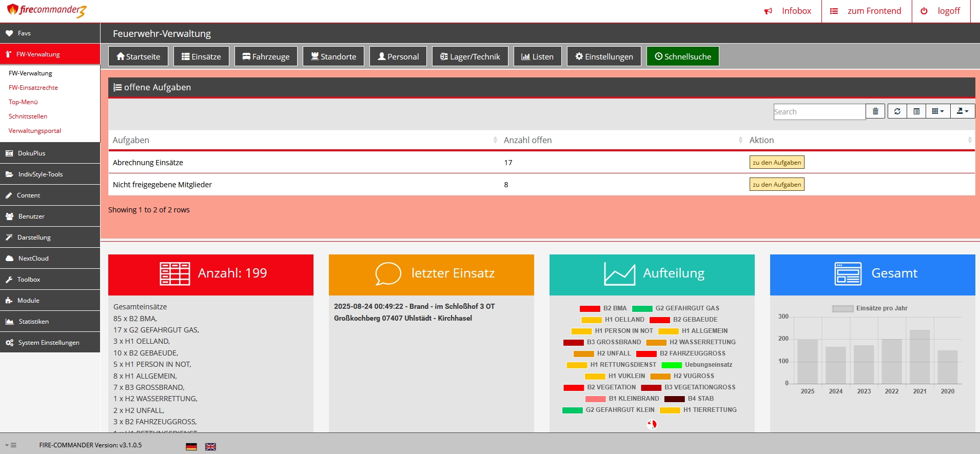Refresh the offene Aufgaben table
Viewport: 980px width, 454px height.
coord(897,111)
